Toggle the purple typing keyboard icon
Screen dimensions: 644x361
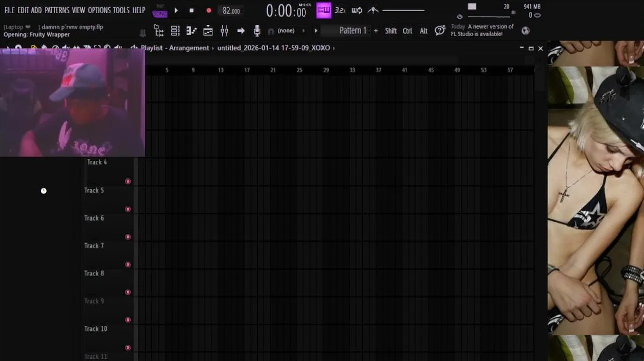click(x=324, y=10)
